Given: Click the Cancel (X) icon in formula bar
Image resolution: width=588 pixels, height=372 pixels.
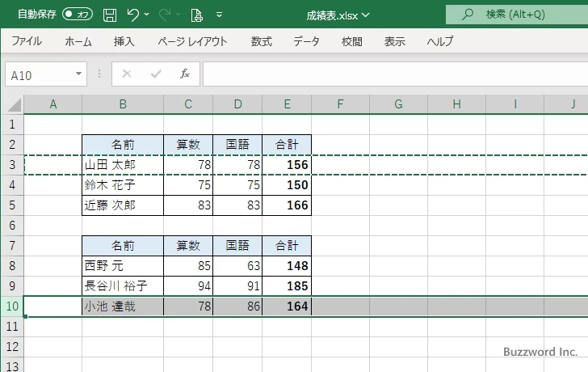Looking at the screenshot, I should (127, 74).
